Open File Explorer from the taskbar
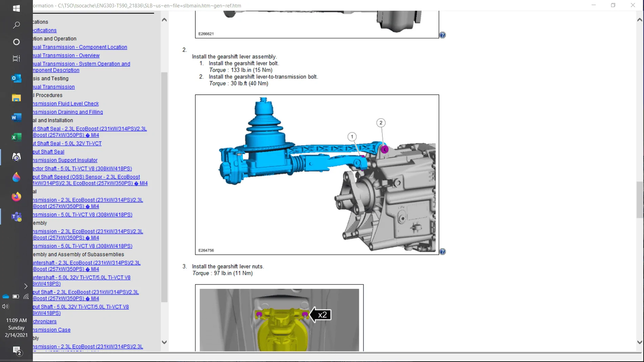 coord(16,98)
